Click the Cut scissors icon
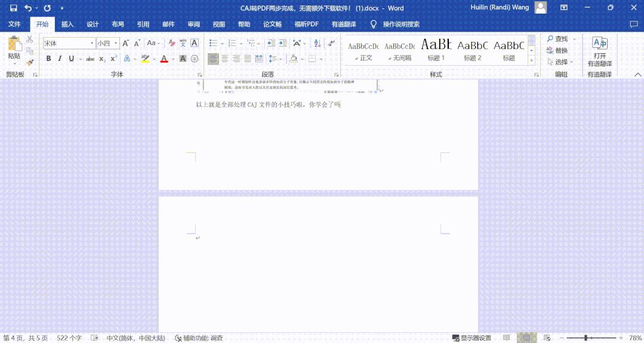The height and width of the screenshot is (343, 644). 30,39
